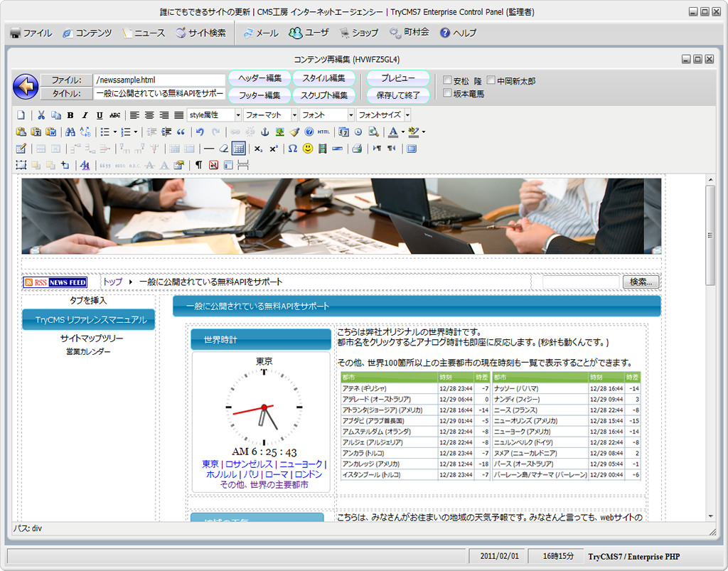The image size is (728, 571).
Task: Check the 安松 隆 checkbox
Action: (x=447, y=81)
